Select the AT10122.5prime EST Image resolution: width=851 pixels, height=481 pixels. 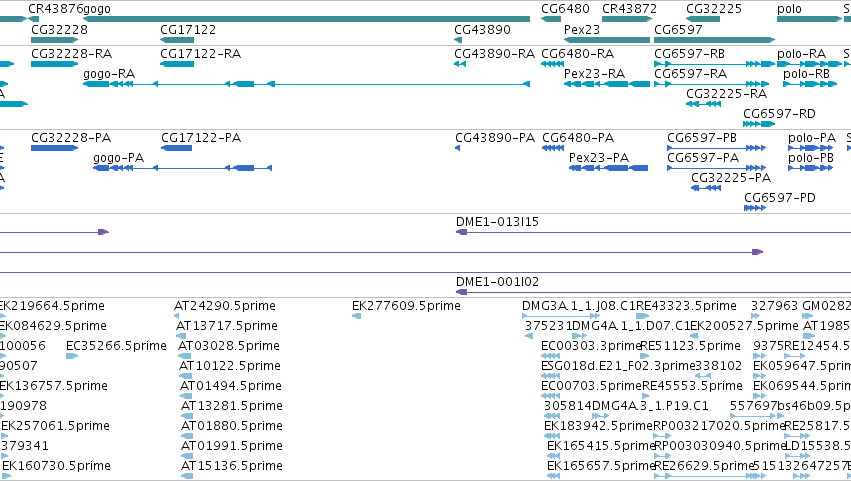[x=186, y=377]
